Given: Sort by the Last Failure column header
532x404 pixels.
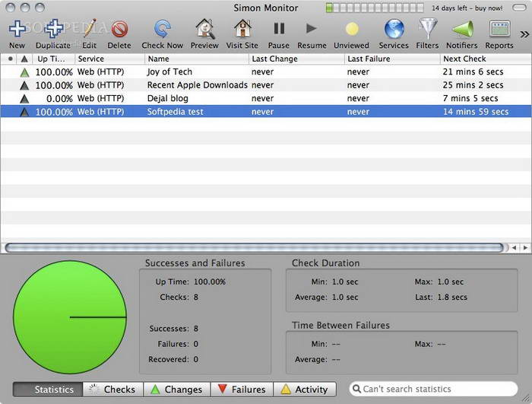Looking at the screenshot, I should click(x=392, y=59).
